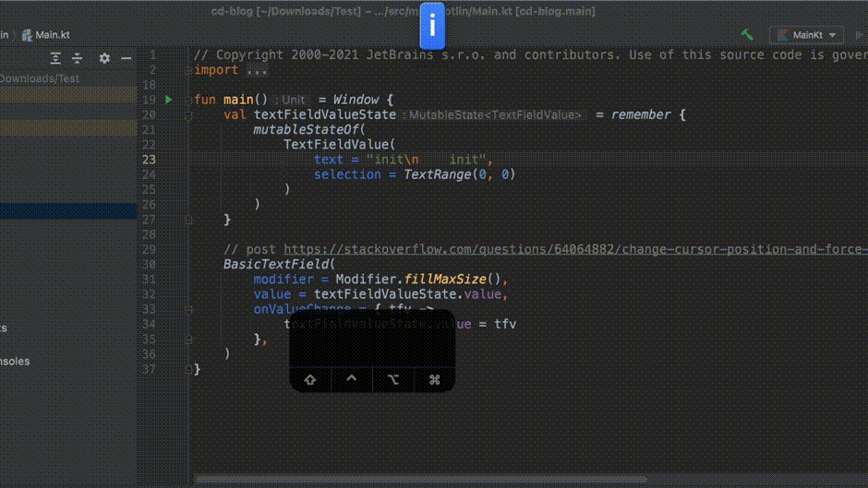Toggle the Shift modifier key in overlay
Image resolution: width=868 pixels, height=488 pixels.
[x=310, y=379]
